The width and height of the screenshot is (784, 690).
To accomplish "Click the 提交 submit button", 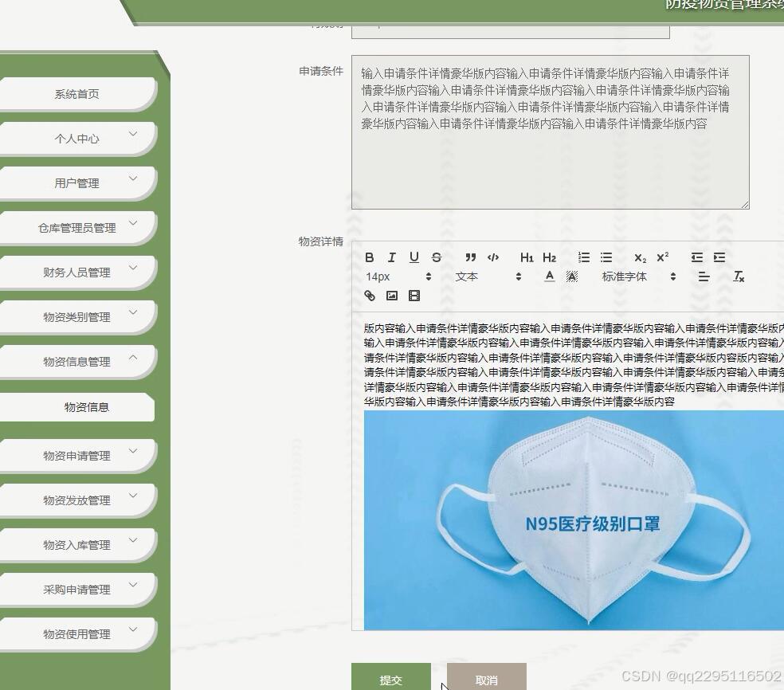I will 391,677.
